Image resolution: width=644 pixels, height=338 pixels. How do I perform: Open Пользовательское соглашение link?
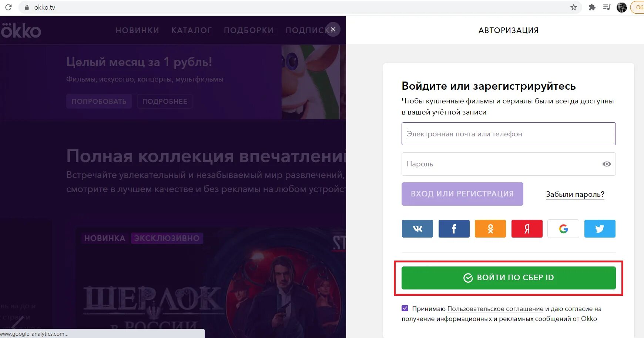pos(495,309)
